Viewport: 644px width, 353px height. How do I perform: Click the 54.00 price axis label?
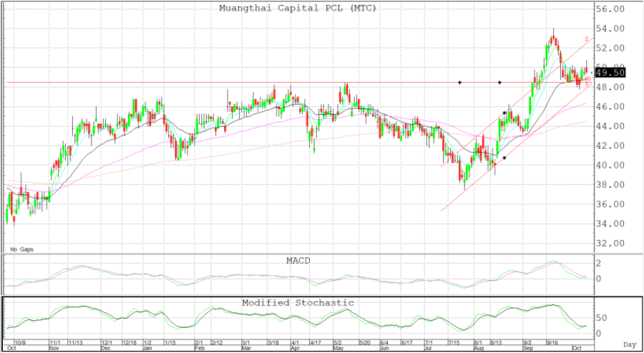pyautogui.click(x=610, y=29)
